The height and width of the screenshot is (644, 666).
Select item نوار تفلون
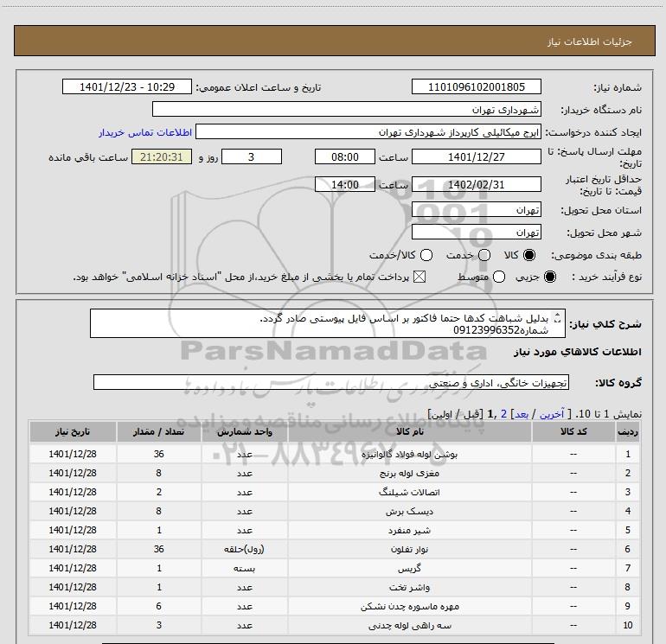[409, 549]
